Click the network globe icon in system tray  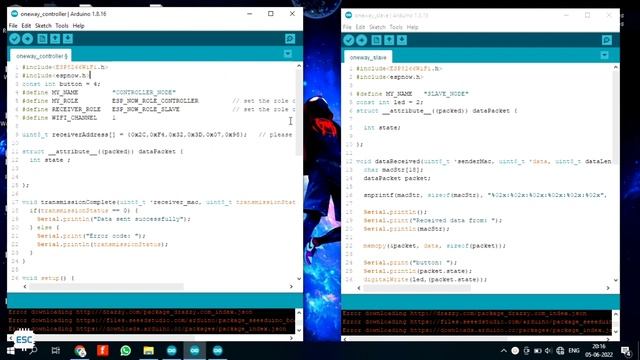click(x=560, y=351)
